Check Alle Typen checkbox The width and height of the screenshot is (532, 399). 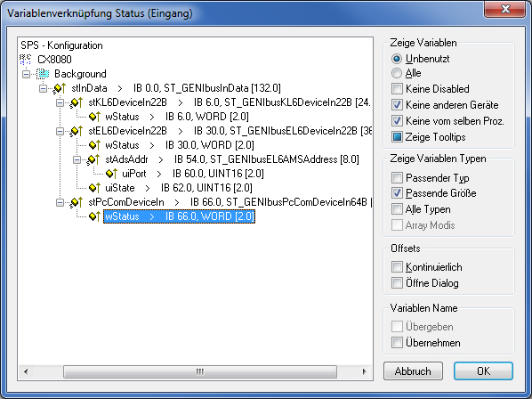click(x=397, y=208)
